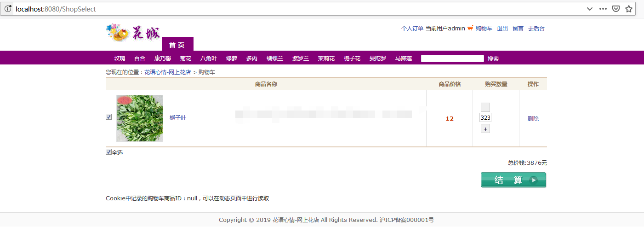
Task: Select the 首页 tab
Action: point(177,44)
